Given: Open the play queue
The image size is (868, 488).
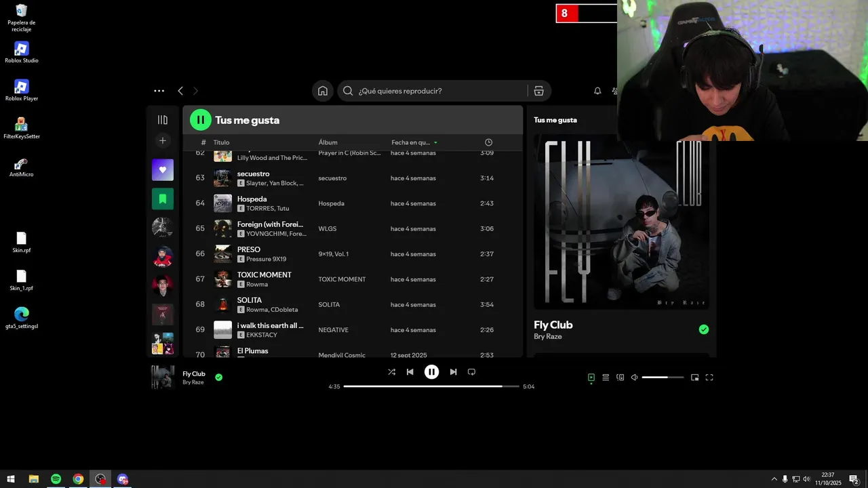Looking at the screenshot, I should [x=606, y=378].
